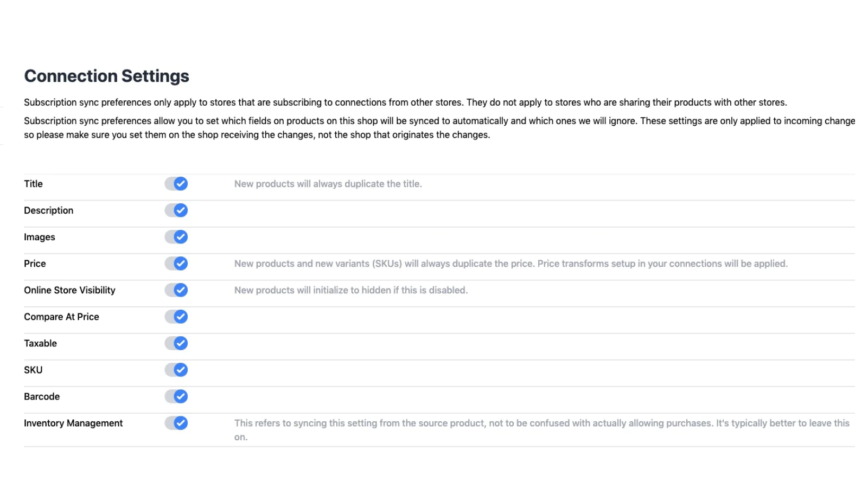
Task: Click the Price transforms help text
Action: 510,264
